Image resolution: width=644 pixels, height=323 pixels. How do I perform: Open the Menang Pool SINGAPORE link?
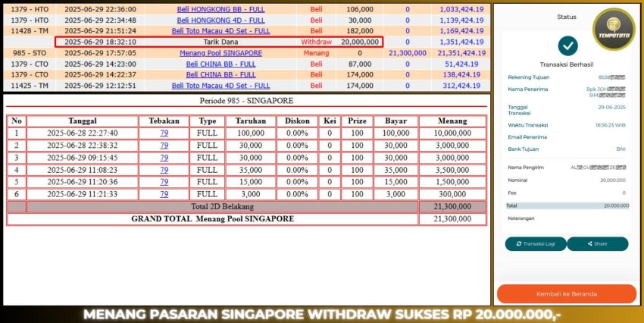pos(220,53)
